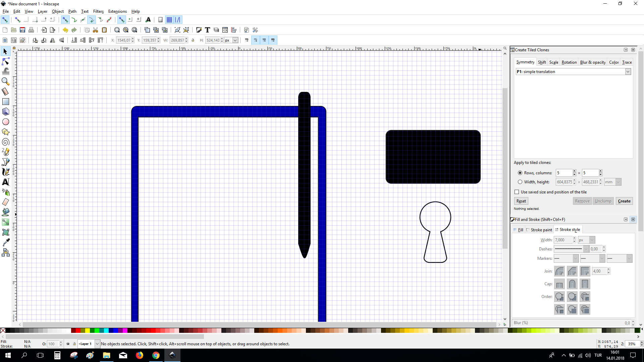Pick the yellow swatch in palette

pyautogui.click(x=88, y=330)
